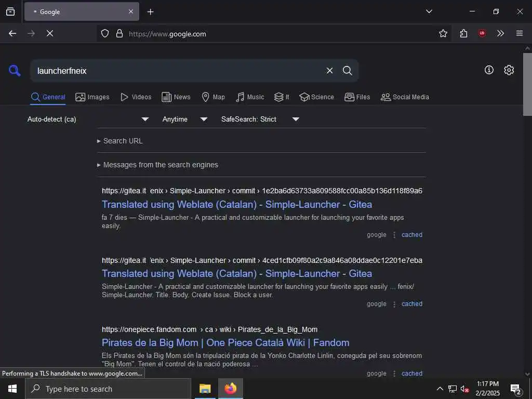The image size is (532, 399).
Task: Open the Windows Start menu
Action: pyautogui.click(x=12, y=389)
